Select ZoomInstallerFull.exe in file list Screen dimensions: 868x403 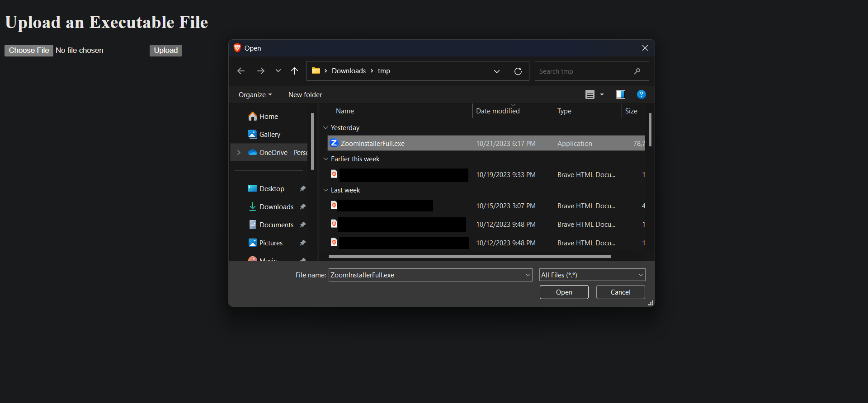[x=486, y=143]
